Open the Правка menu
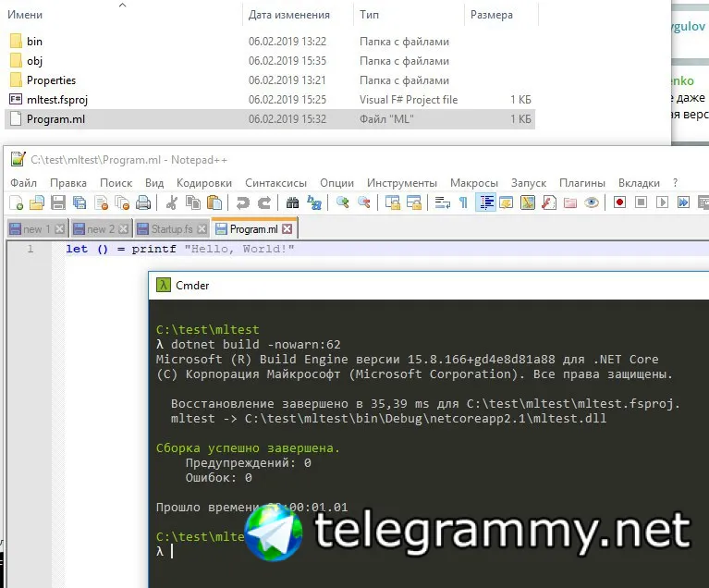Viewport: 709px width, 588px height. click(x=68, y=183)
